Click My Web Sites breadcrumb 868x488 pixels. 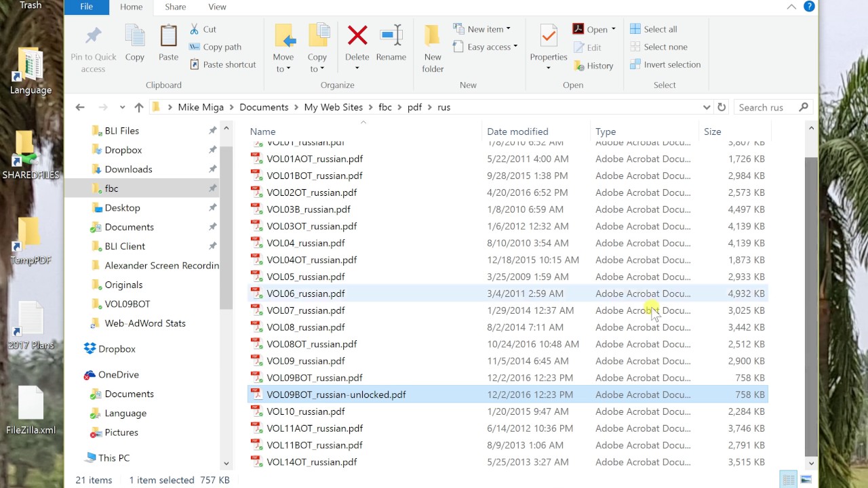tap(333, 107)
